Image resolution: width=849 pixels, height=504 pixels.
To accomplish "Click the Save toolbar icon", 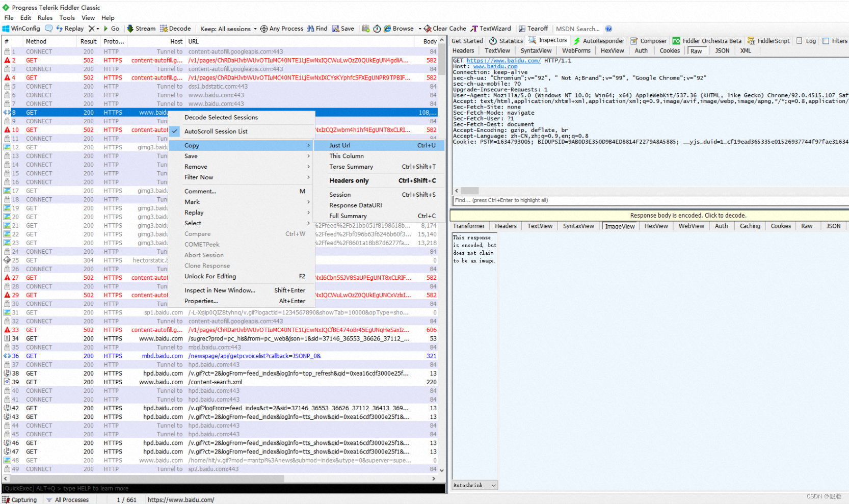I will point(343,29).
